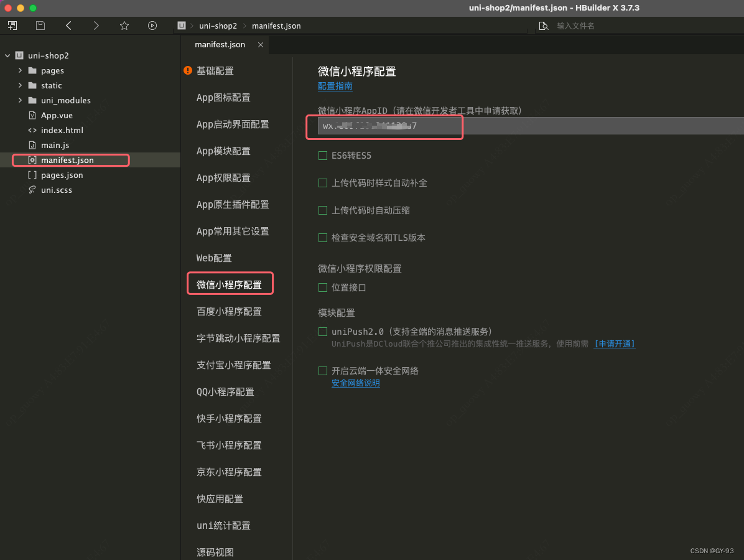The height and width of the screenshot is (560, 744).
Task: Expand the pages folder chevron
Action: (20, 70)
